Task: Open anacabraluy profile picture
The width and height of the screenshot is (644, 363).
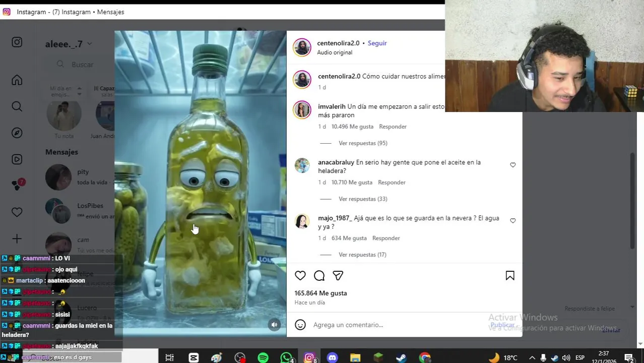Action: [302, 165]
